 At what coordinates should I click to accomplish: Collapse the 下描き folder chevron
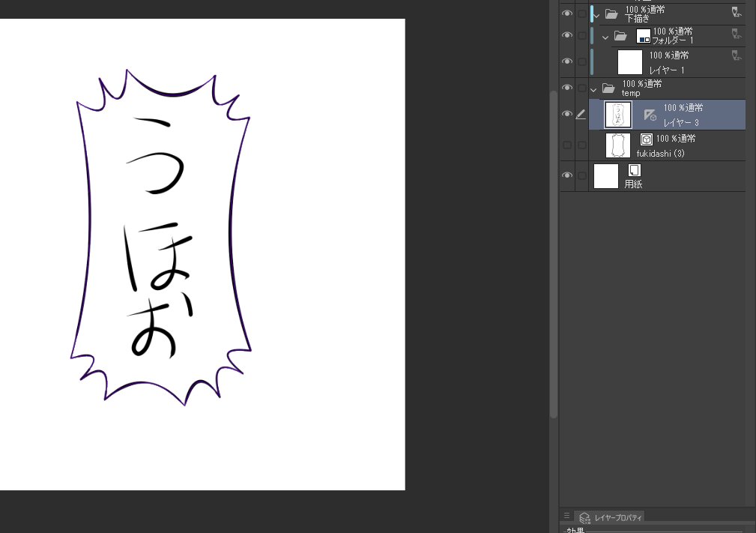click(x=597, y=16)
